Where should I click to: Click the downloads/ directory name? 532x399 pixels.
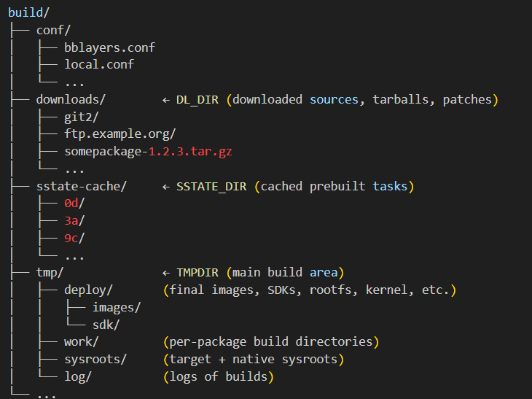tap(71, 99)
